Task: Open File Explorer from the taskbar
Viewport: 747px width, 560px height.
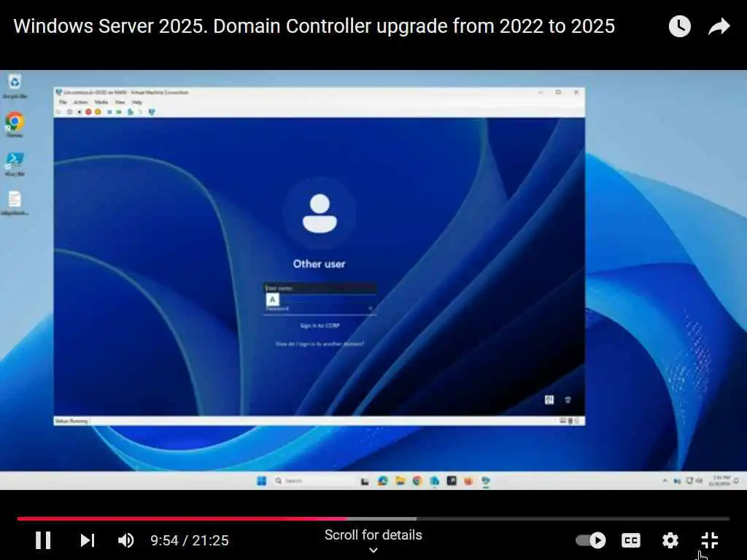Action: click(x=400, y=481)
